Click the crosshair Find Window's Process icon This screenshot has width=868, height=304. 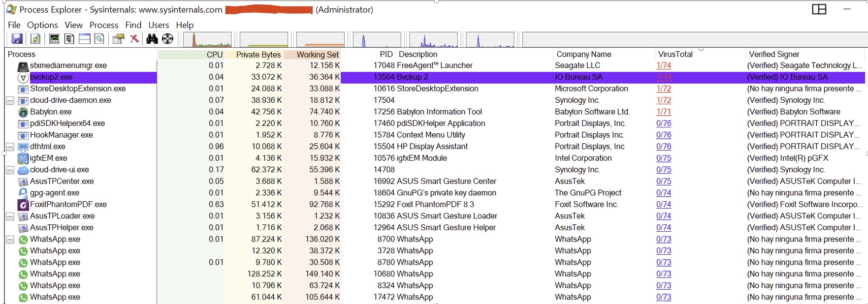(168, 39)
